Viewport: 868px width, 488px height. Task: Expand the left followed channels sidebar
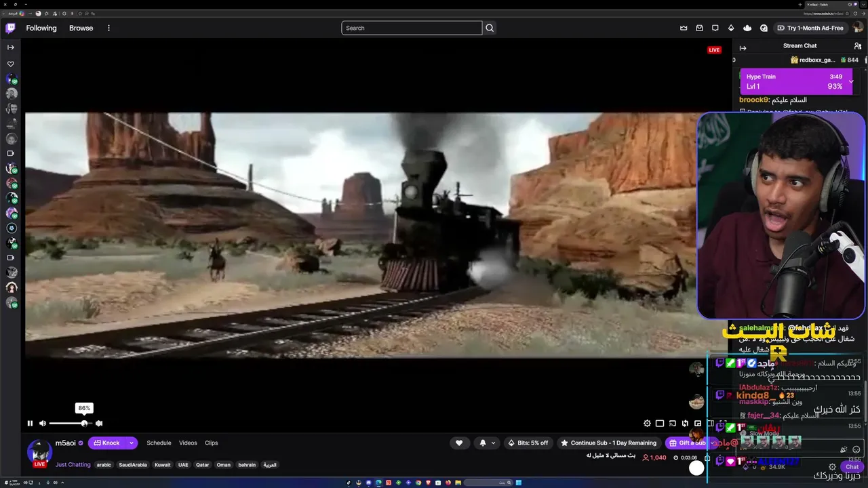tap(11, 47)
